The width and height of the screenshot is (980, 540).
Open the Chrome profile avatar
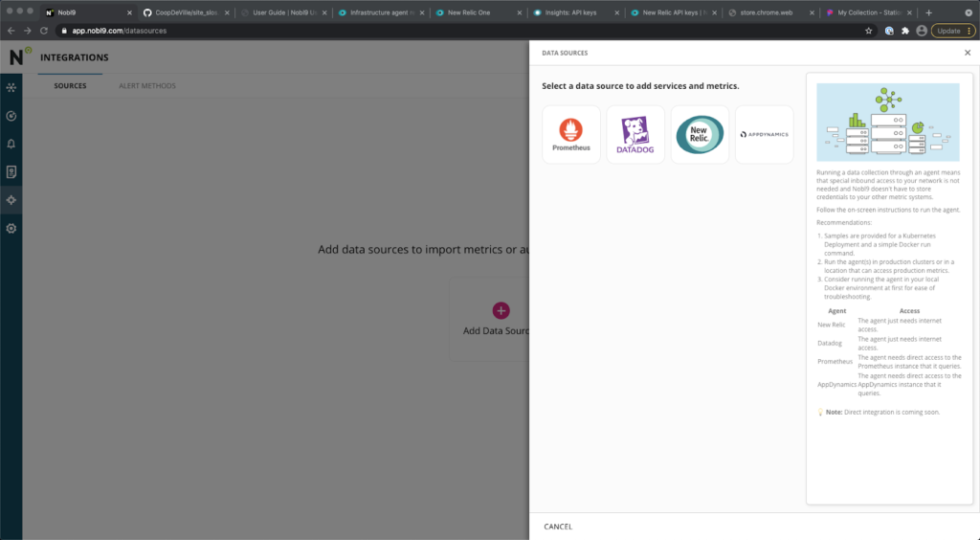point(922,31)
